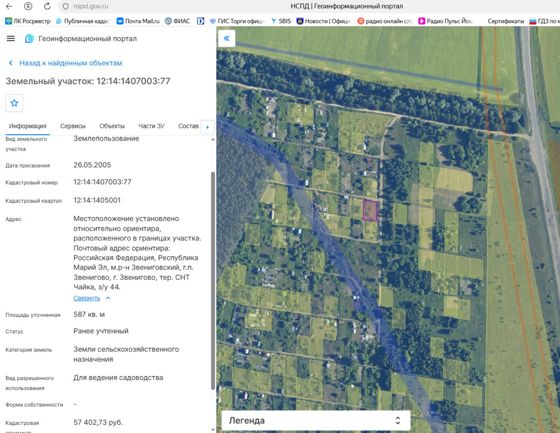Screen dimensions: 560x433
Task: Open the ФИАС bookmark
Action: point(178,21)
